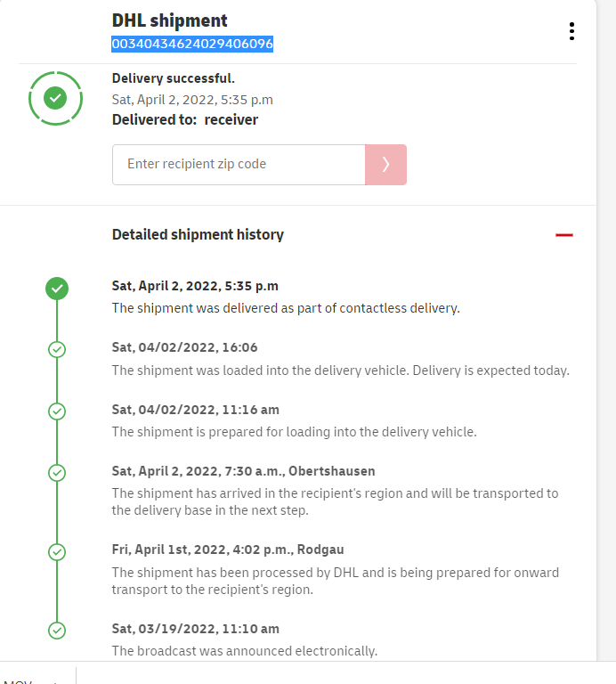Screen dimensions: 616x684
Task: Click the filled green delivered checkmark marker
Action: click(57, 288)
